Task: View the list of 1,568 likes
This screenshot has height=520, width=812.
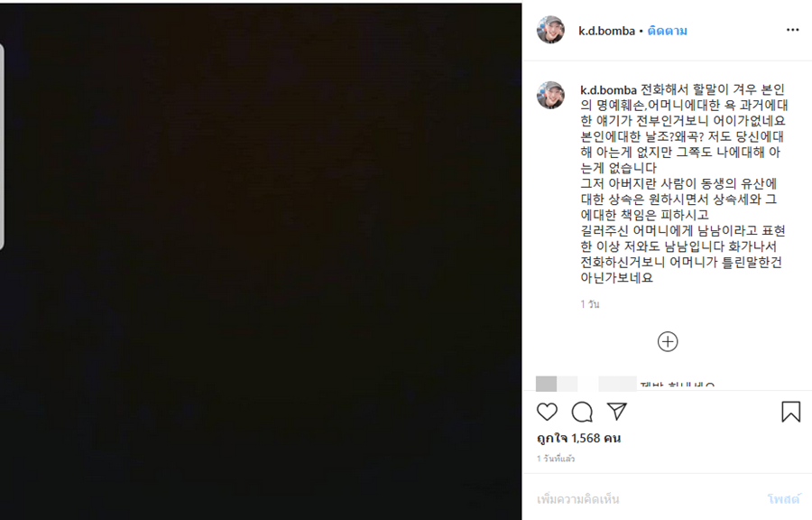Action: point(578,438)
